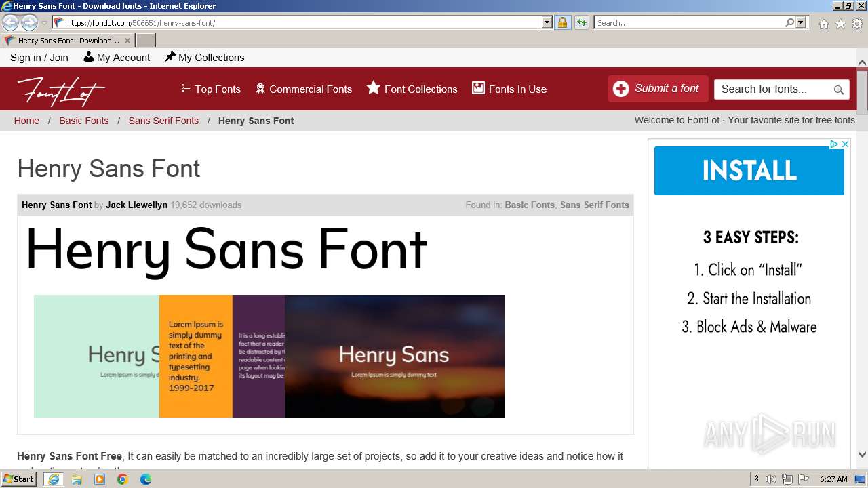Open the File Explorer taskbar icon
Image resolution: width=868 pixels, height=488 pixels.
pos(77,479)
